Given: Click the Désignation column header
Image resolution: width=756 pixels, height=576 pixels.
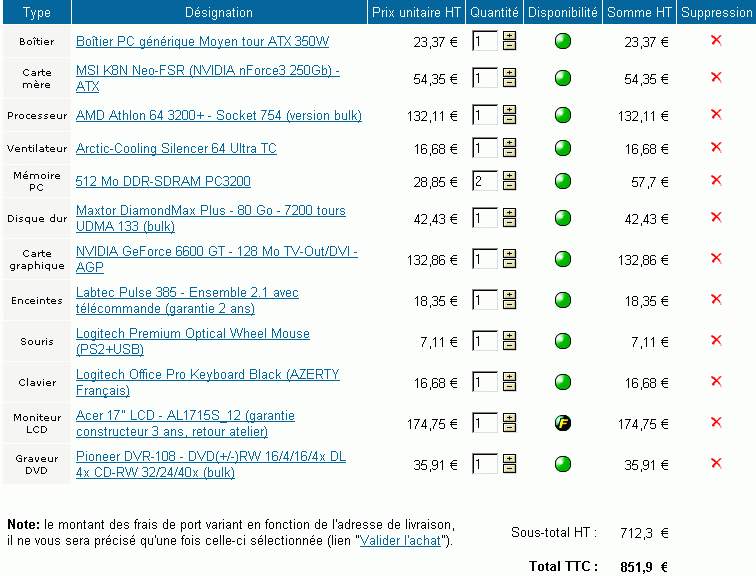Looking at the screenshot, I should tap(219, 13).
